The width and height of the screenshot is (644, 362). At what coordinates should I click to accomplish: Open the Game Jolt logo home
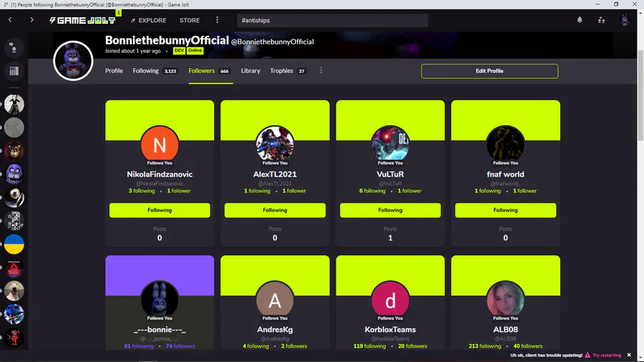[x=82, y=20]
